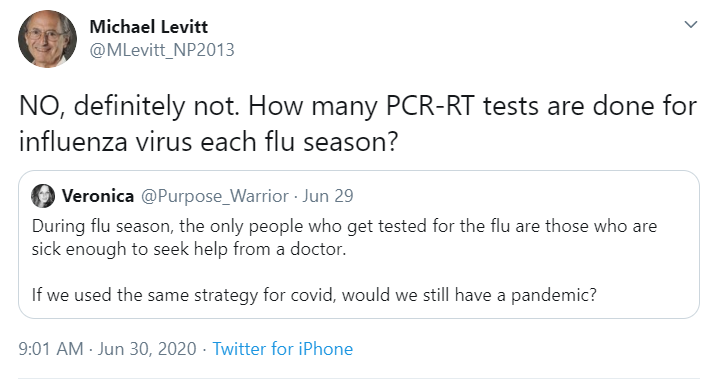Click the 9:01 AM timestamp
716x381 pixels.
tap(51, 349)
